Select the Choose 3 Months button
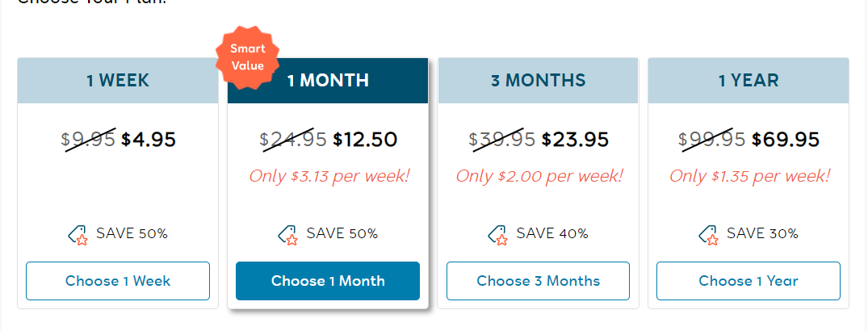This screenshot has width=868, height=331. [x=538, y=281]
